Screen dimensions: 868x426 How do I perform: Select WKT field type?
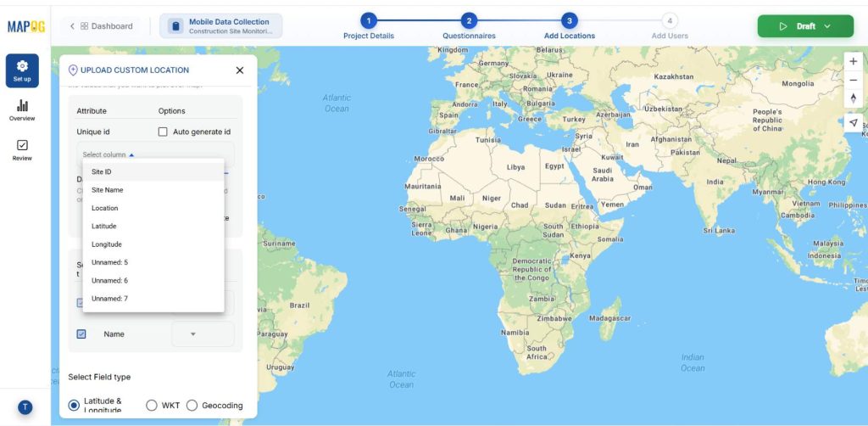pos(152,406)
